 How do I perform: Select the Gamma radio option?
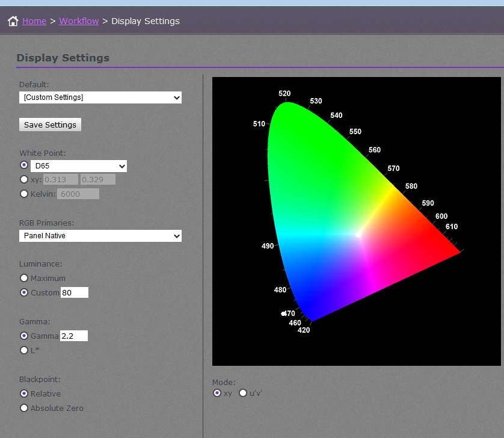click(24, 336)
